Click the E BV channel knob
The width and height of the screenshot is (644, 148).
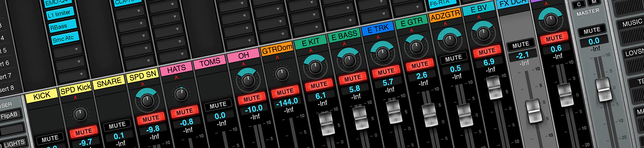[x=483, y=33]
